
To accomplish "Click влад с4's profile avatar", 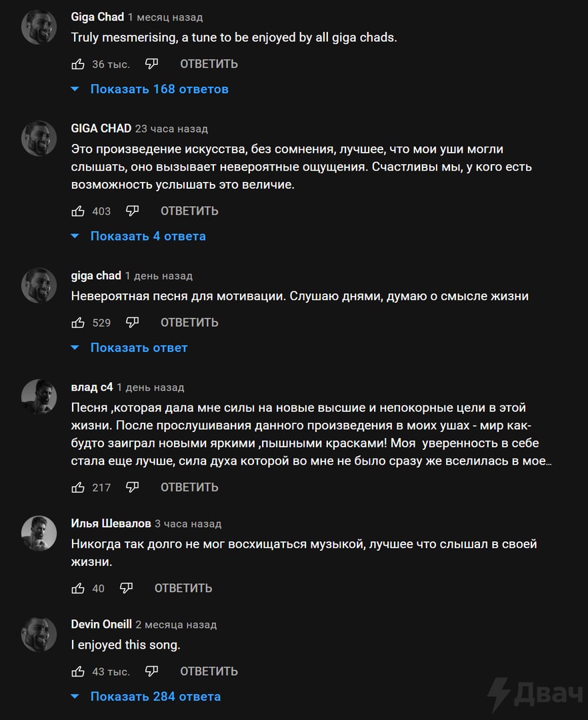I will 39,397.
